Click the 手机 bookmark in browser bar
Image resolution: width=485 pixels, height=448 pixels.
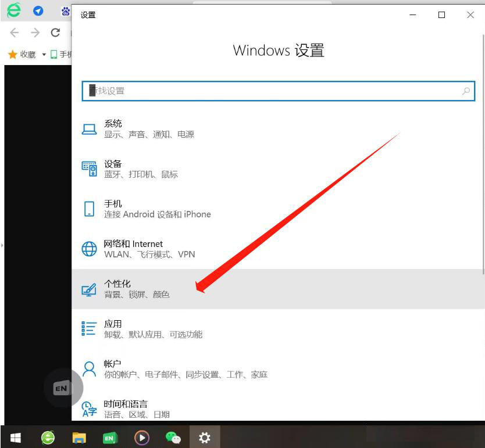(61, 55)
